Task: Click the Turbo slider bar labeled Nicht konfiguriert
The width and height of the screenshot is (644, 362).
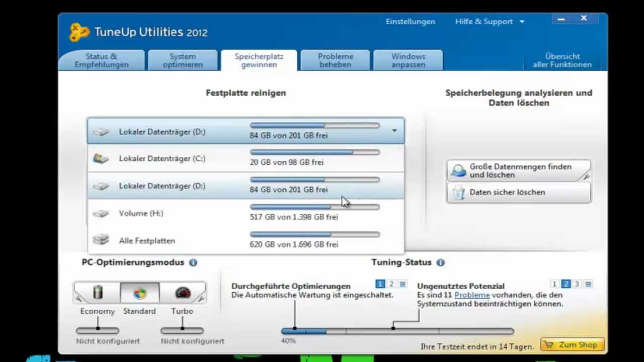Action: (182, 330)
